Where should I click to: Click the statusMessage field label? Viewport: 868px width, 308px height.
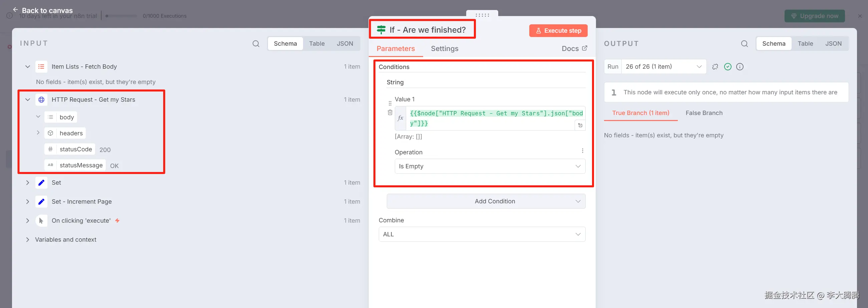81,165
